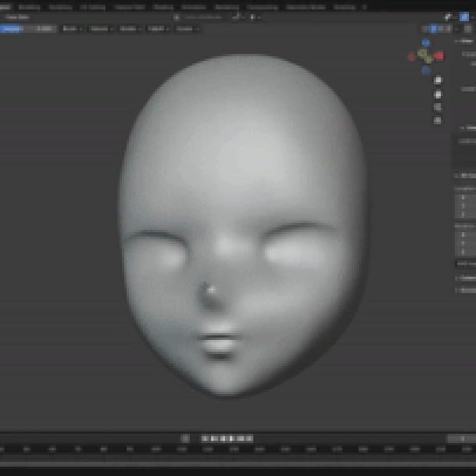Toggle Z axis symmetry button
The image size is (476, 476).
click(449, 29)
